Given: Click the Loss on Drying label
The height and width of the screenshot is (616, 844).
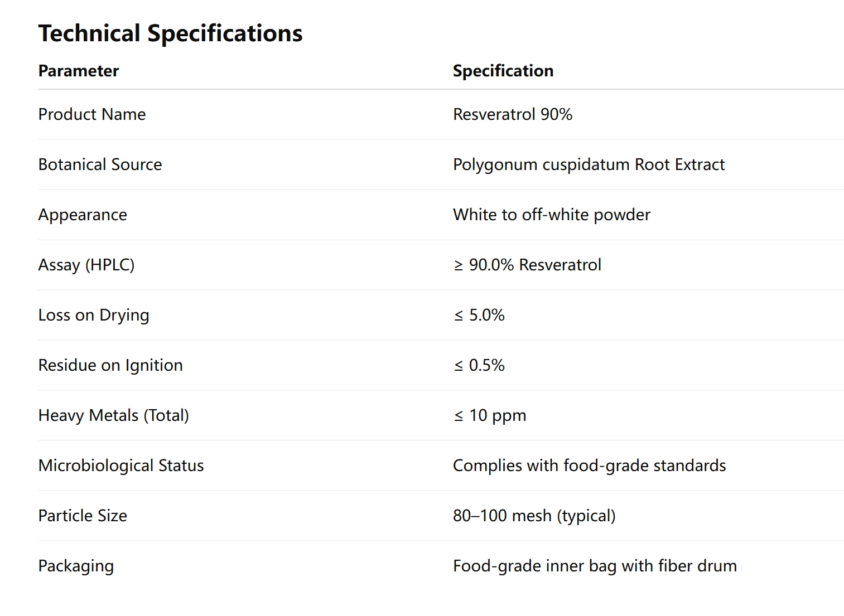Looking at the screenshot, I should point(94,315).
